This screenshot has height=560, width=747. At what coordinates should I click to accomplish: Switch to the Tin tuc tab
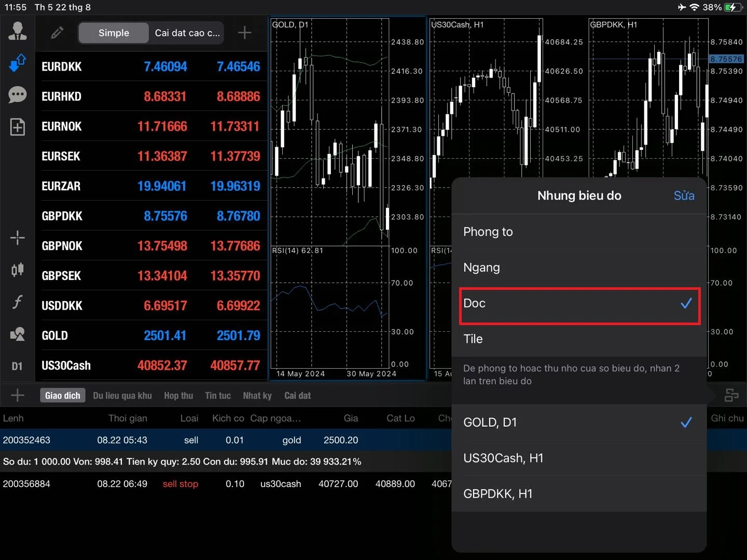click(x=218, y=396)
